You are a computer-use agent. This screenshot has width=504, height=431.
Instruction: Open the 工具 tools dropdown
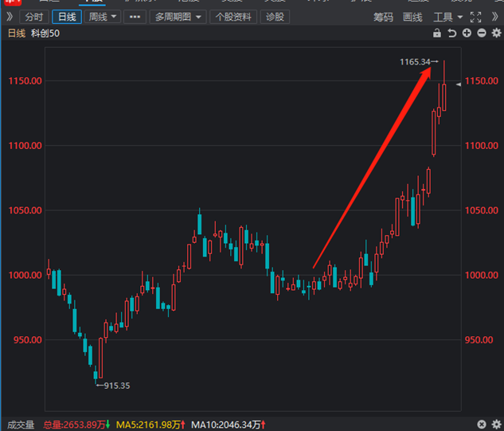(x=447, y=17)
